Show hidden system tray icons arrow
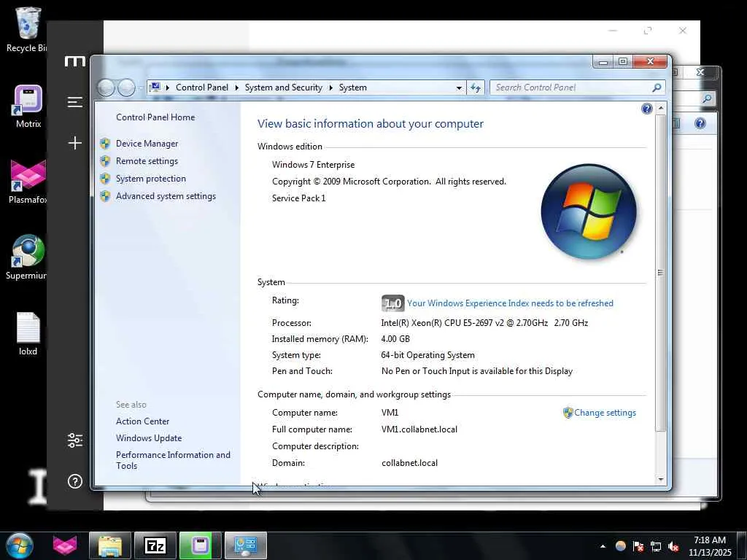 (603, 546)
